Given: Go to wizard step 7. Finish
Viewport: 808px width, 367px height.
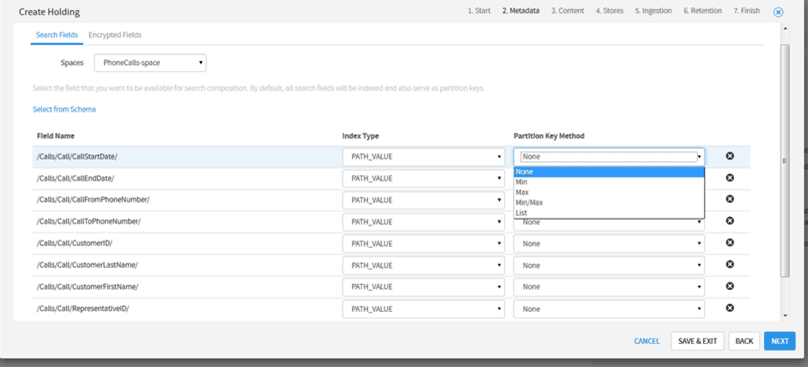Looking at the screenshot, I should coord(747,11).
